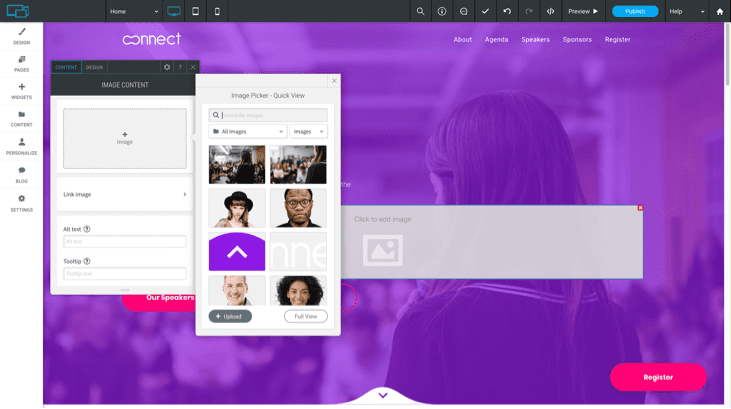Switch to tablet device view
Viewport: 731px width, 409px height.
point(195,11)
